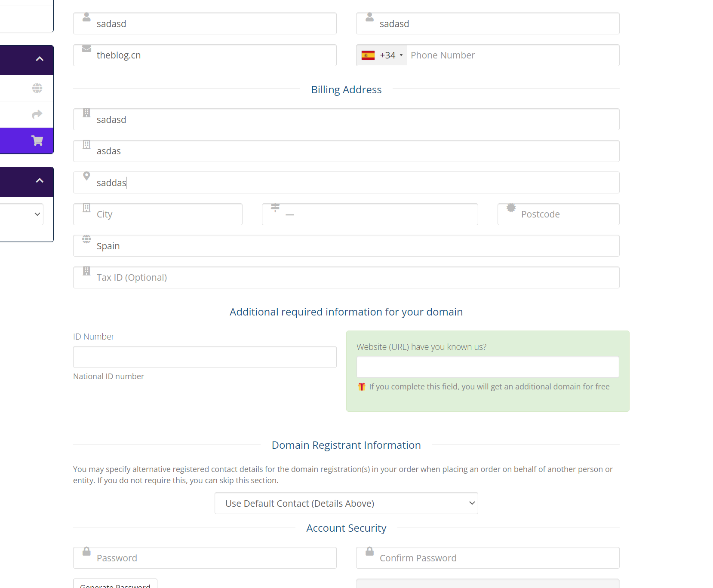Click the ID Number text box
Image resolution: width=713 pixels, height=588 pixels.
coord(205,357)
